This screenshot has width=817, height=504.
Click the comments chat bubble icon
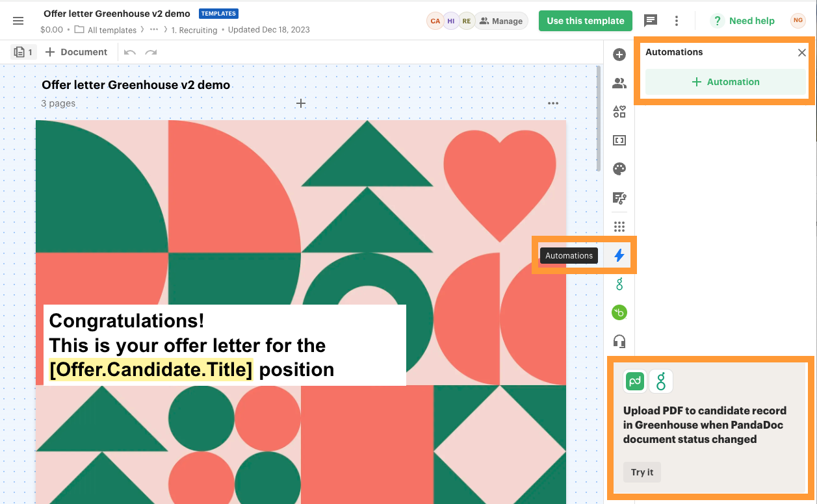[650, 20]
